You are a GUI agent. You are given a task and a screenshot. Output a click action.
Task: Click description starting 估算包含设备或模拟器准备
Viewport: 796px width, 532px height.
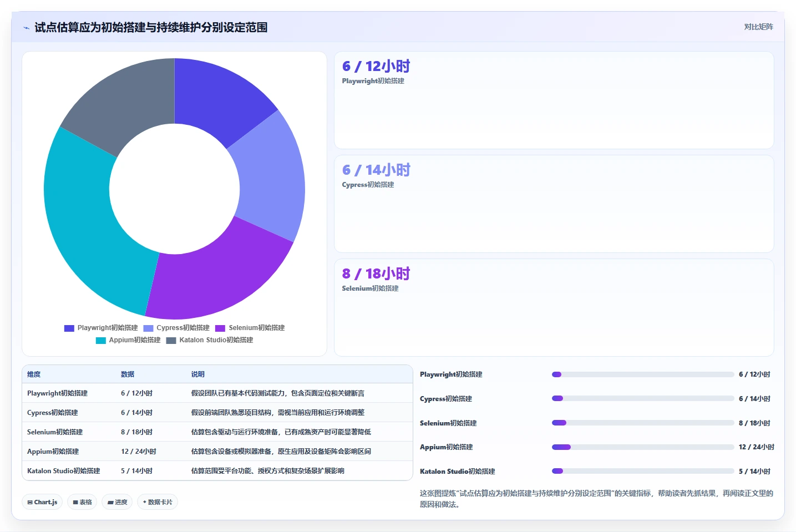281,452
